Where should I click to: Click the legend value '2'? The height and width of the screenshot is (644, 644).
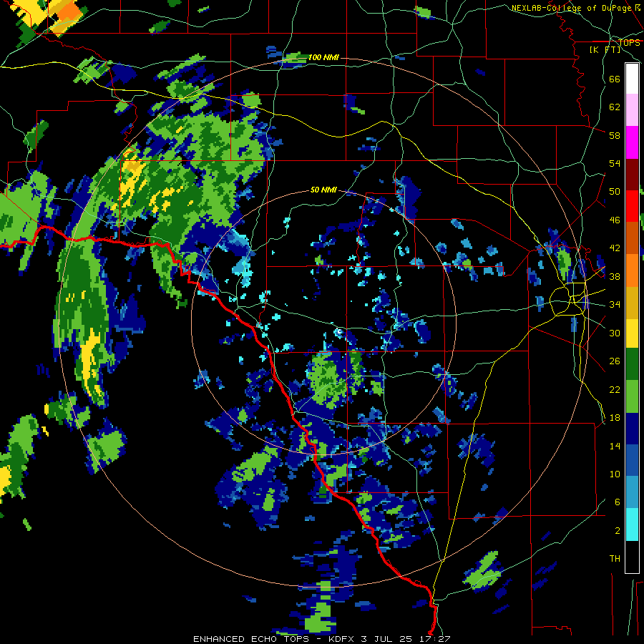[618, 531]
